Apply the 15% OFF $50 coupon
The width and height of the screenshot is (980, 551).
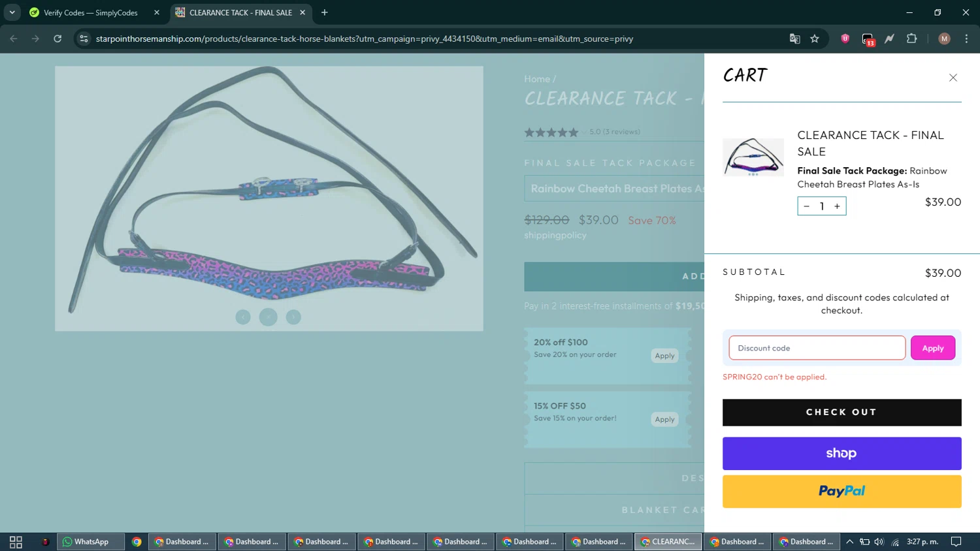(x=664, y=419)
